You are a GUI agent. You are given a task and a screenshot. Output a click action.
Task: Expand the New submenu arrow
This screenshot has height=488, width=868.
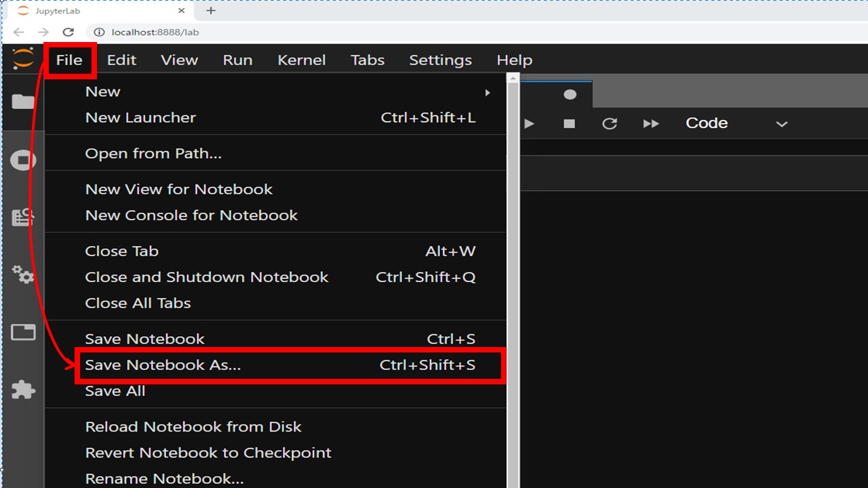pos(487,92)
